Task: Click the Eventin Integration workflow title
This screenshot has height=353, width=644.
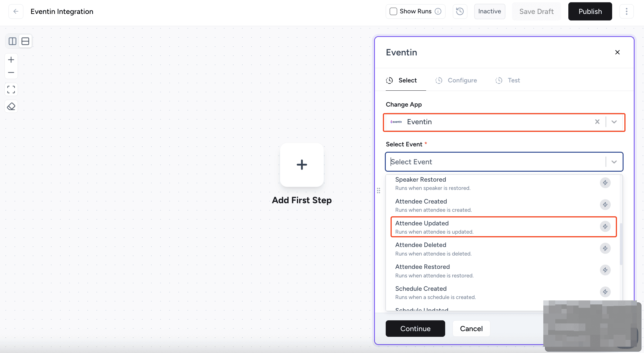Action: tap(62, 11)
